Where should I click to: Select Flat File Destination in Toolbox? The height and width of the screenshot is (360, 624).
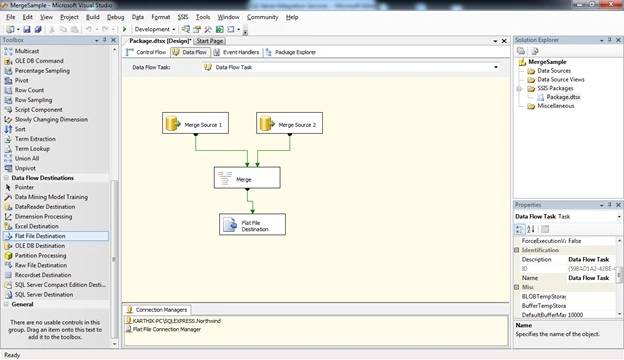pos(56,236)
